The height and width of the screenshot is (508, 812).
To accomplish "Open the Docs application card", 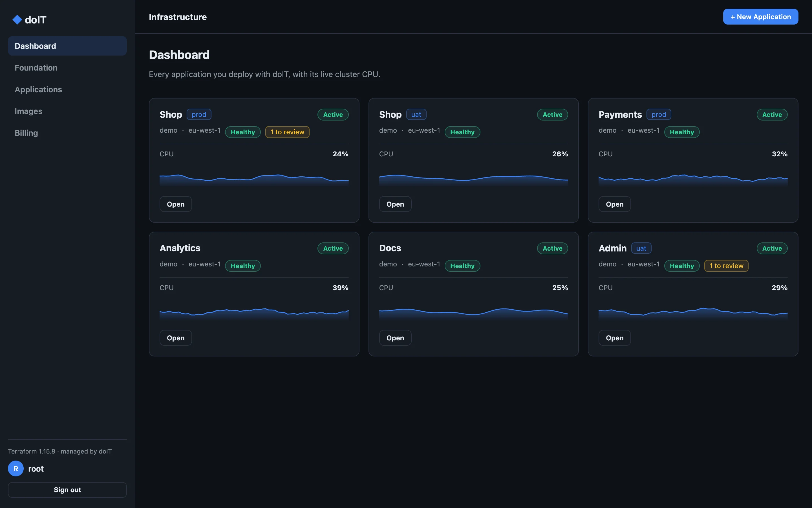I will [x=395, y=338].
